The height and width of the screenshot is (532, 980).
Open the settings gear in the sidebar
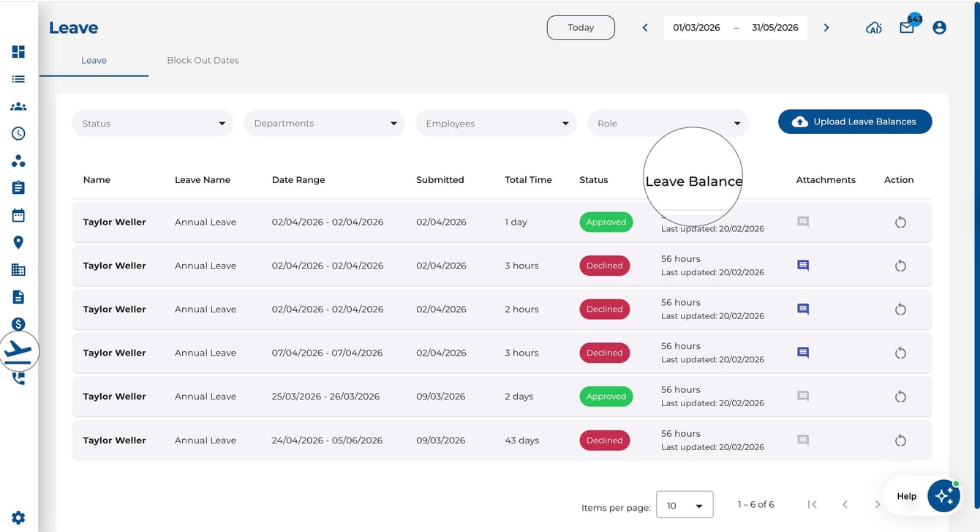pos(18,517)
